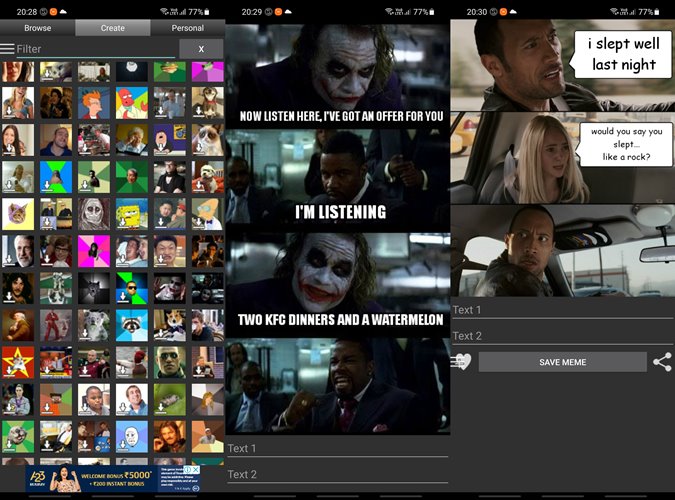The width and height of the screenshot is (675, 500).
Task: Focus the Filter text field
Action: tap(96, 49)
